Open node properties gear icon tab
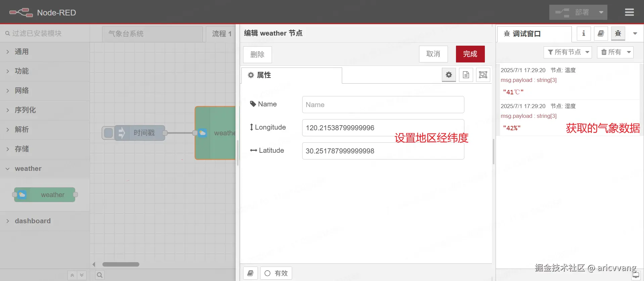Viewport: 644px width, 281px height. 449,75
